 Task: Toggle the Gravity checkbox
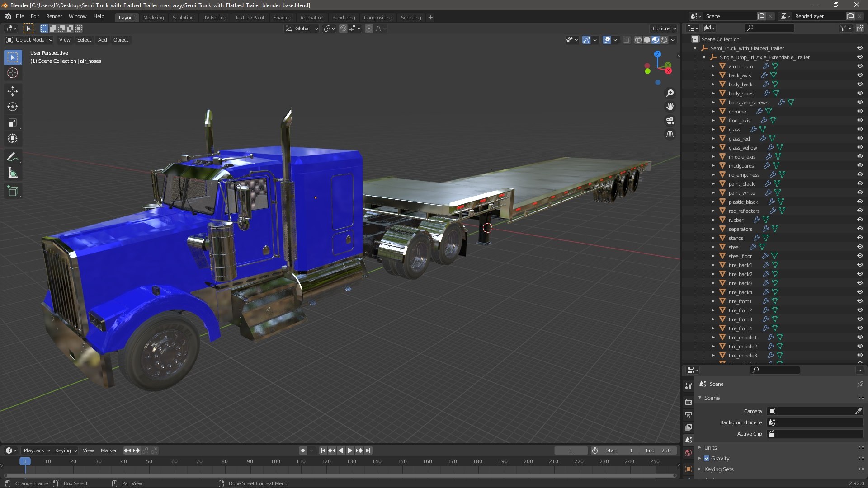tap(707, 459)
